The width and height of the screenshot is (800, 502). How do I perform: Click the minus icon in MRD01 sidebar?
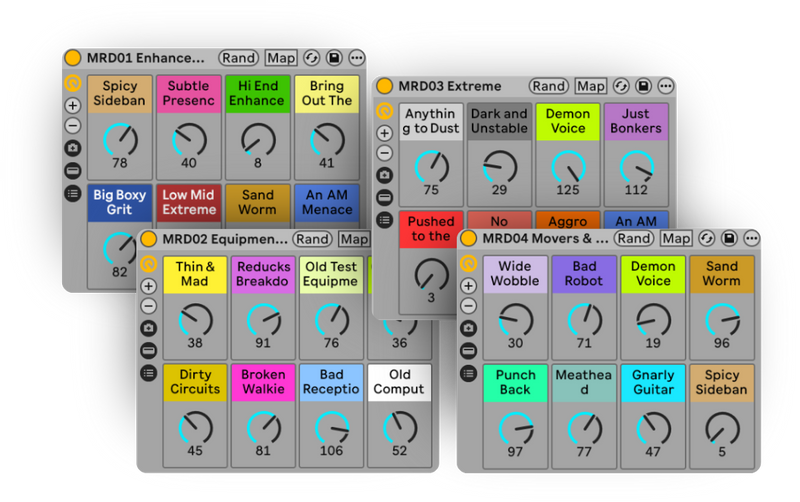point(72,126)
